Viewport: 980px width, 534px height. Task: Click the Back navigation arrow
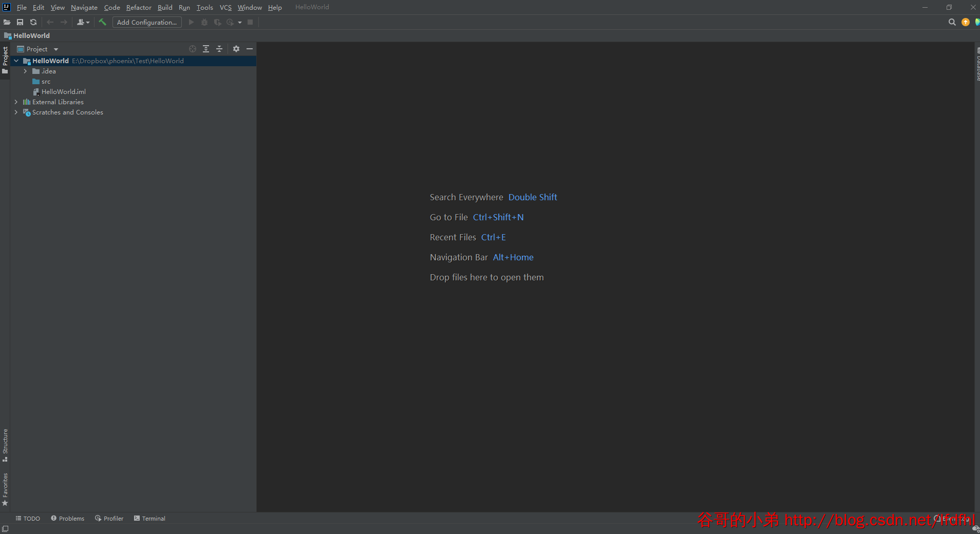pyautogui.click(x=50, y=22)
